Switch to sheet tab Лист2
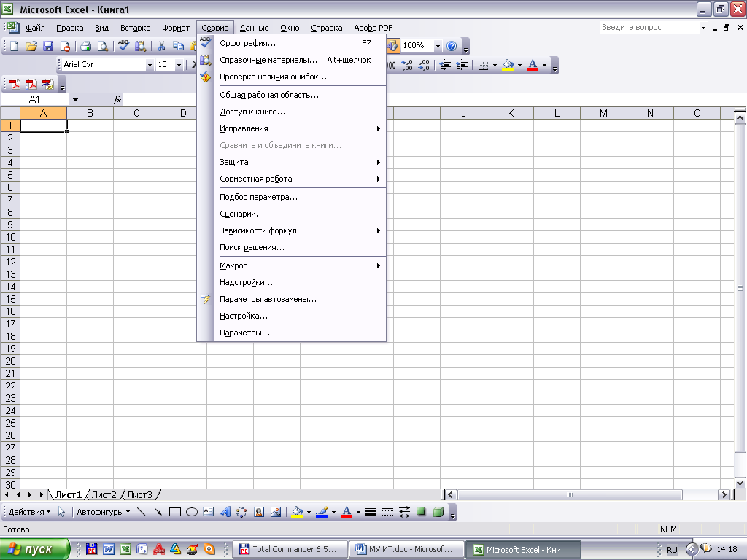Screen dimensions: 747x560 104,495
